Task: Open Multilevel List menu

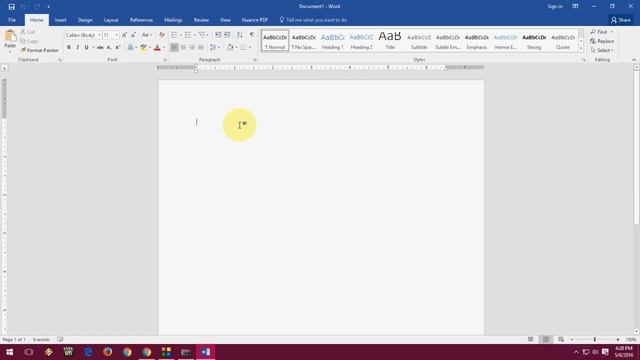Action: click(x=202, y=35)
